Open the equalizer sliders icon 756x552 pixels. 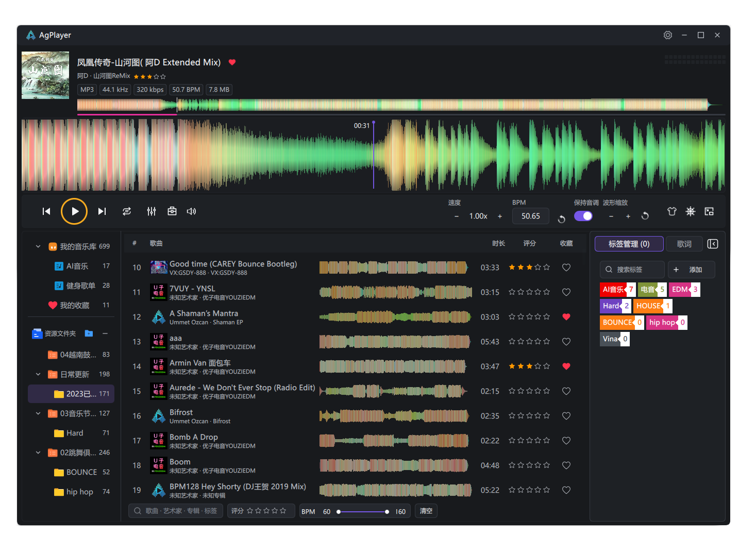152,211
